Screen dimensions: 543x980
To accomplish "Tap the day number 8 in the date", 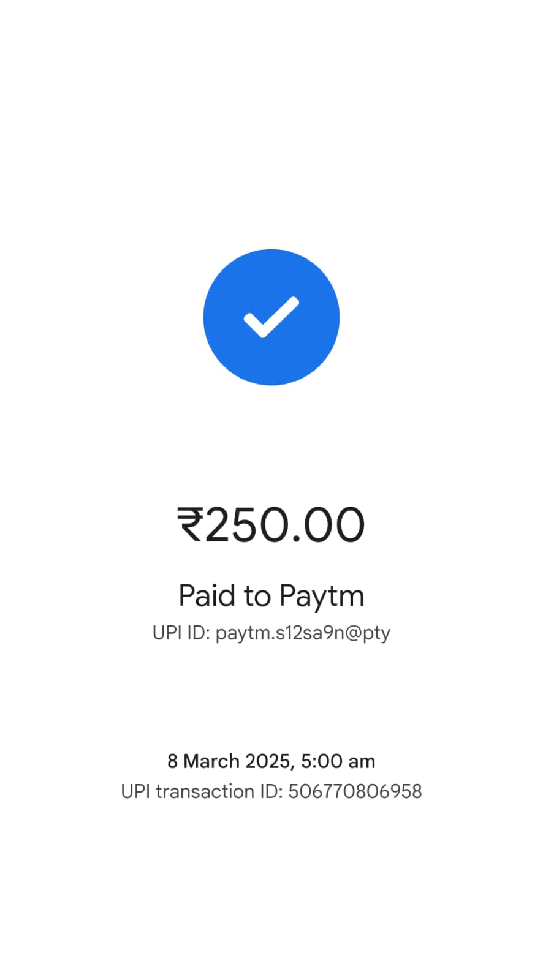I will tap(173, 761).
